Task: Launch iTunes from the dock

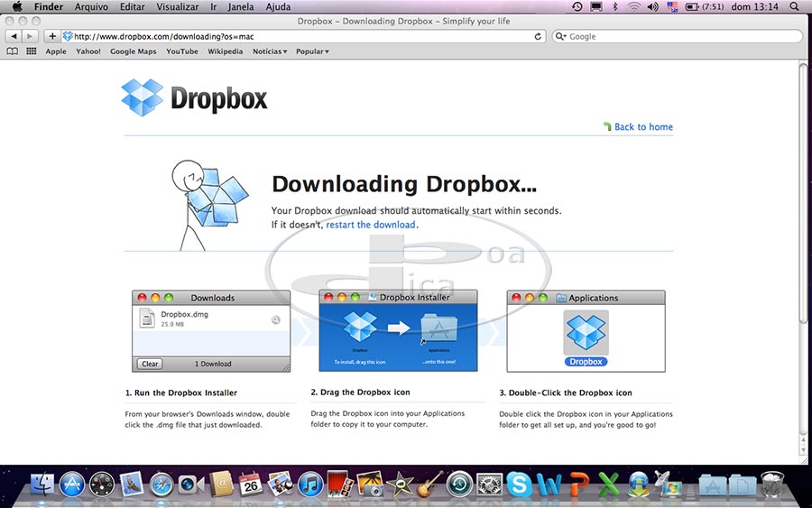Action: pos(310,485)
